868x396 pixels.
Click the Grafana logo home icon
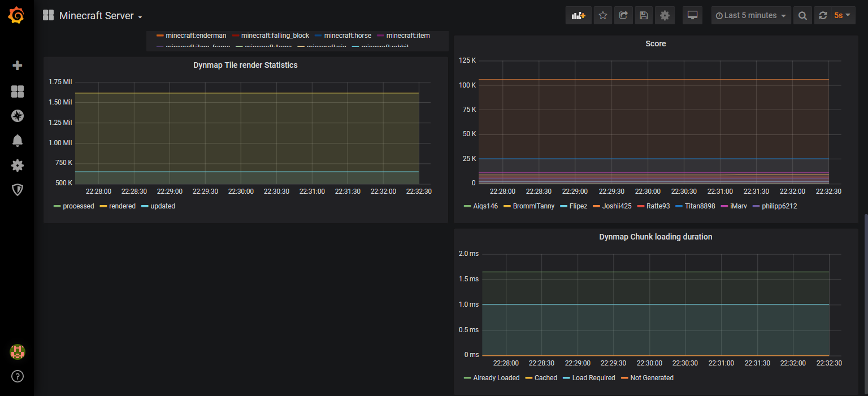[x=16, y=16]
